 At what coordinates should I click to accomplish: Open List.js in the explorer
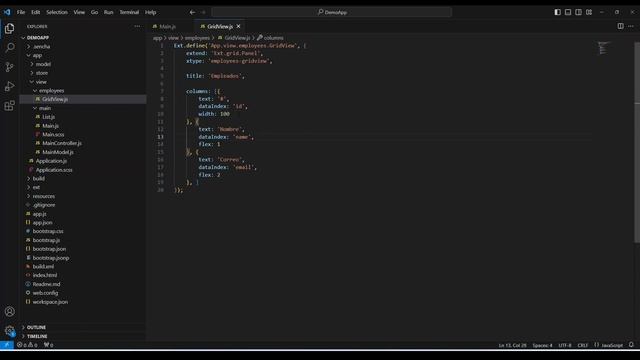[x=49, y=117]
